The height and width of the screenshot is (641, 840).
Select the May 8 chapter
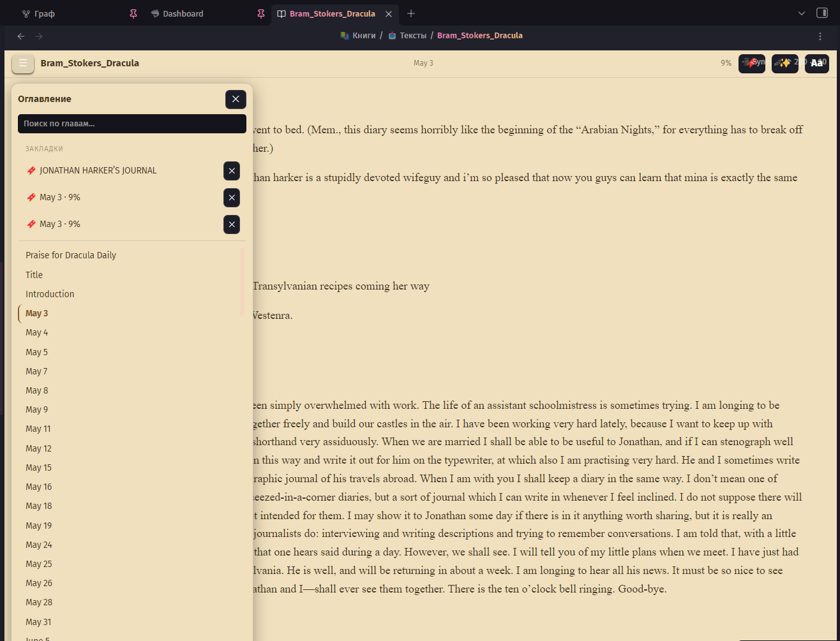36,390
